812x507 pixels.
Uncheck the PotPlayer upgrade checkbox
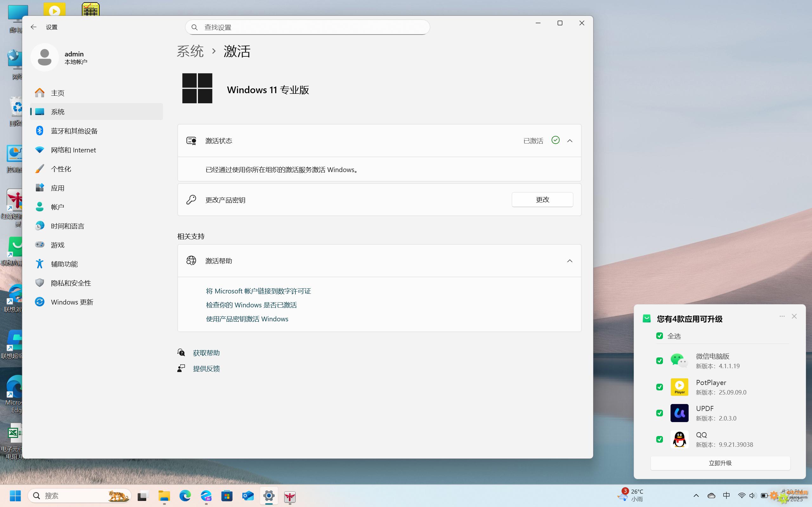[659, 387]
